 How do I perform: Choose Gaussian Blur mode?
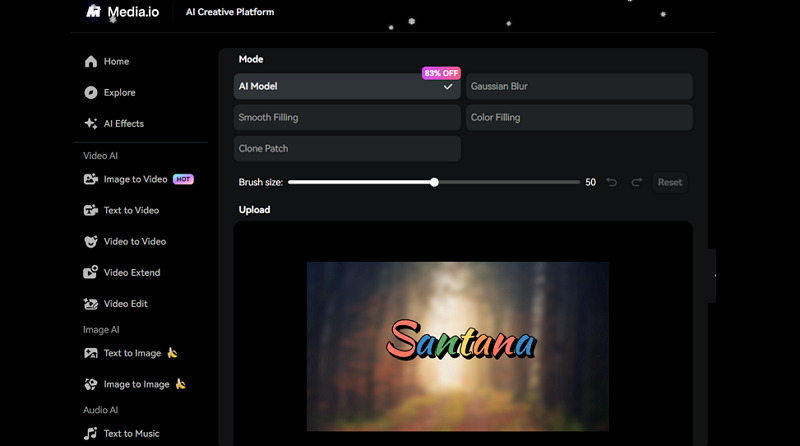578,87
